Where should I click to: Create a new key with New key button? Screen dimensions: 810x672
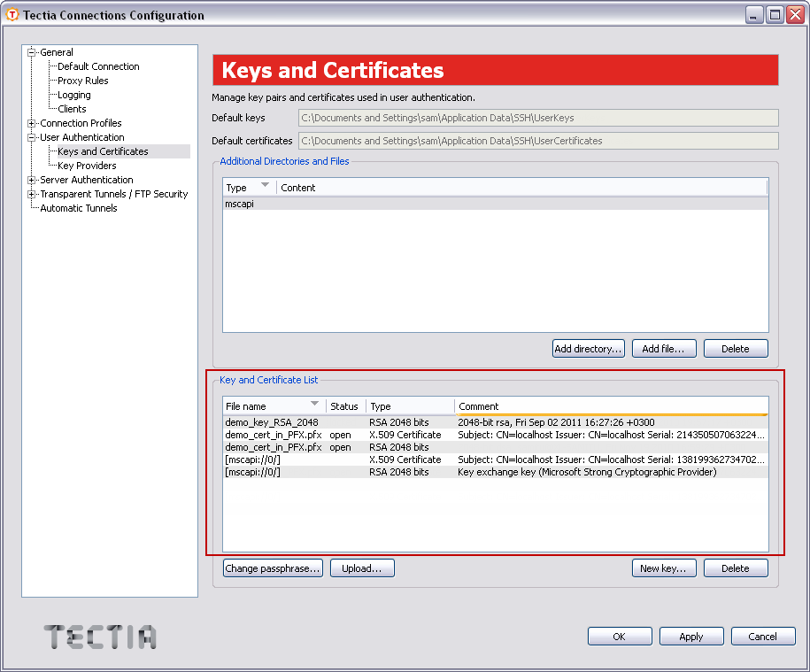coord(664,568)
